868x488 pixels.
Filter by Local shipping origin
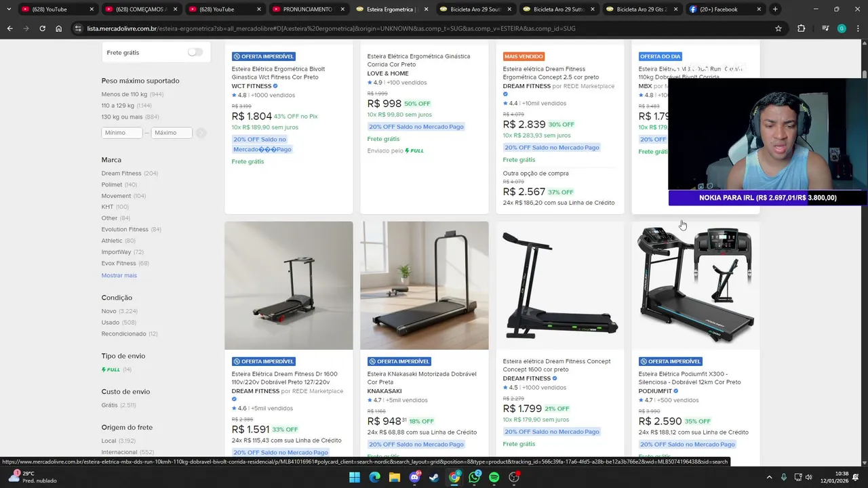coord(109,441)
